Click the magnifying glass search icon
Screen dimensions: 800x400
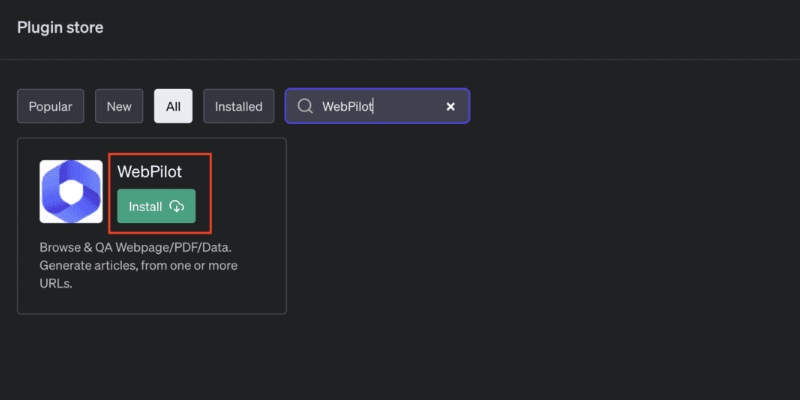pyautogui.click(x=305, y=106)
